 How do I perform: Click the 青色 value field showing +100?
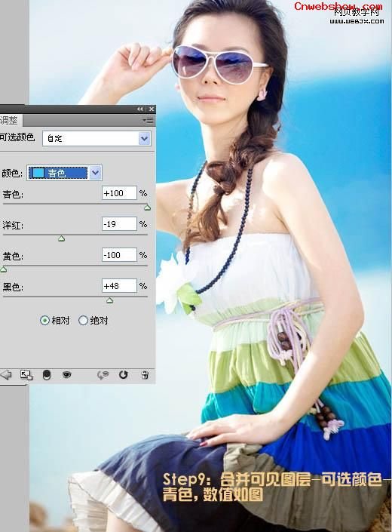(119, 193)
